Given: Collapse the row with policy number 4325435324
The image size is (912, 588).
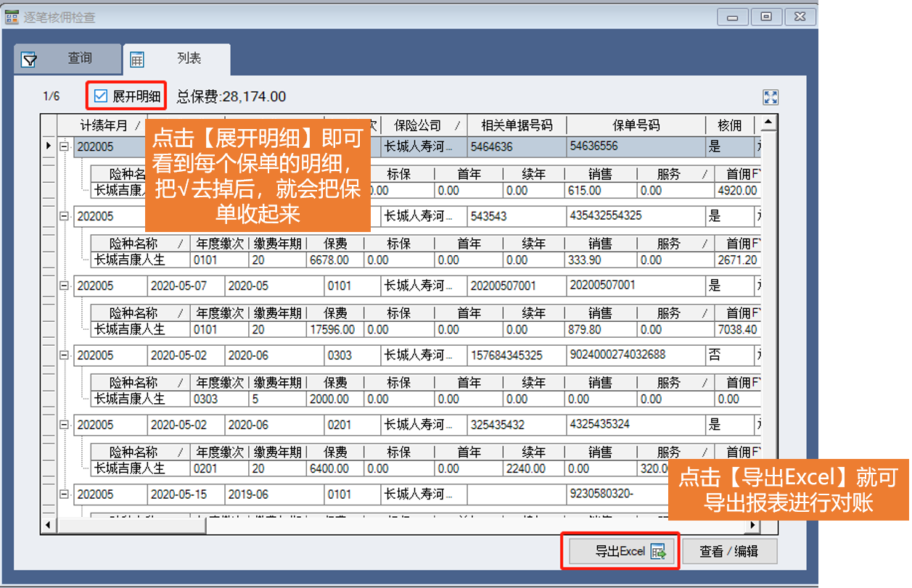Looking at the screenshot, I should coord(65,425).
